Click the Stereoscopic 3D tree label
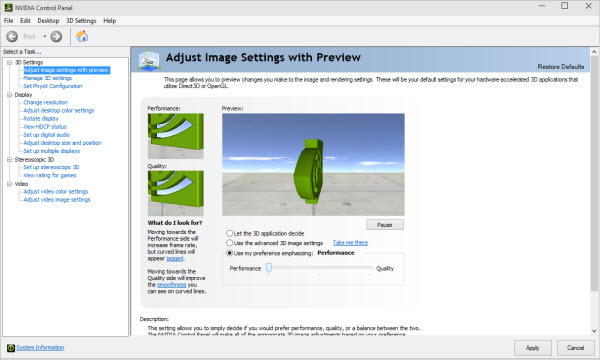600x360 pixels. pyautogui.click(x=34, y=160)
